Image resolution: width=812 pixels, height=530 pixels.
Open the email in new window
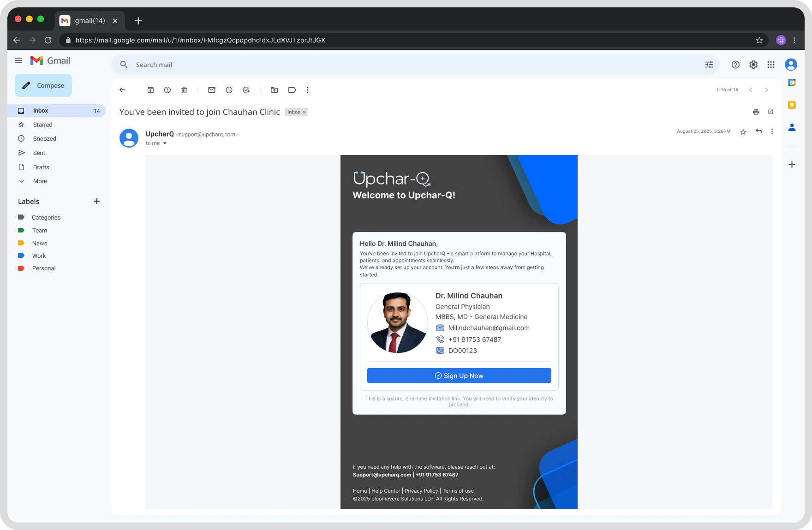tap(770, 112)
